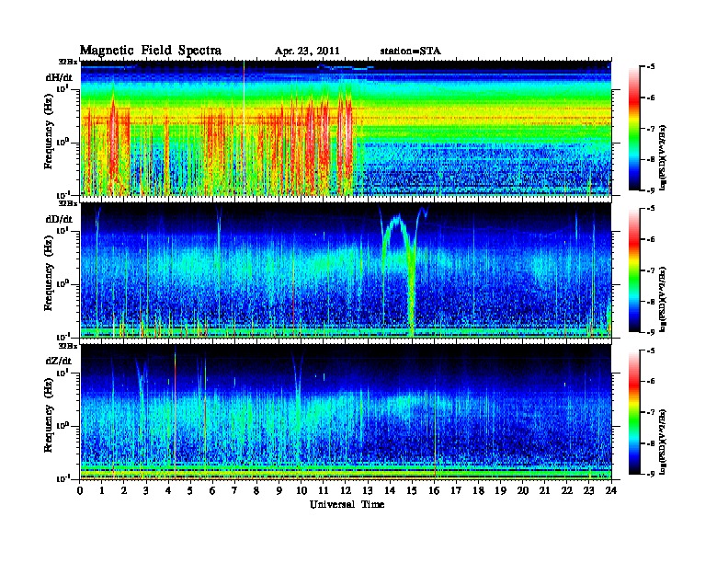Click hour '1' on the time axis
Viewport: 728px width, 563px height.
(102, 490)
